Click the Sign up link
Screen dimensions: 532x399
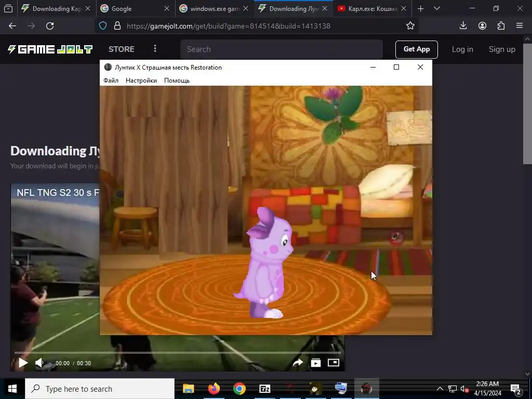click(502, 49)
